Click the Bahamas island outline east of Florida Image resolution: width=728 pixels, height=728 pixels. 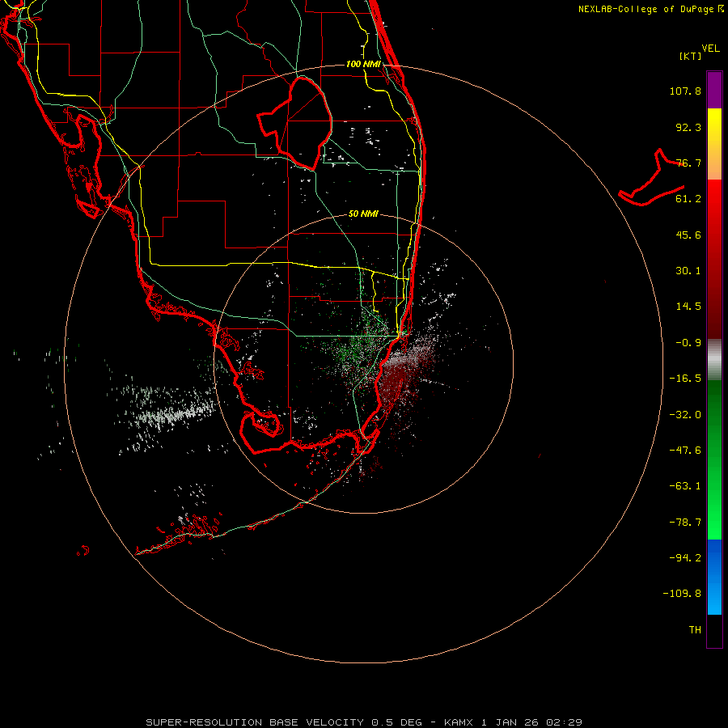651,178
